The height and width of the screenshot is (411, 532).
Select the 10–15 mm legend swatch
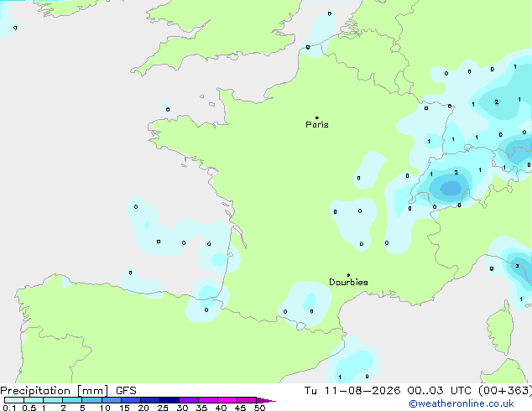tap(111, 400)
